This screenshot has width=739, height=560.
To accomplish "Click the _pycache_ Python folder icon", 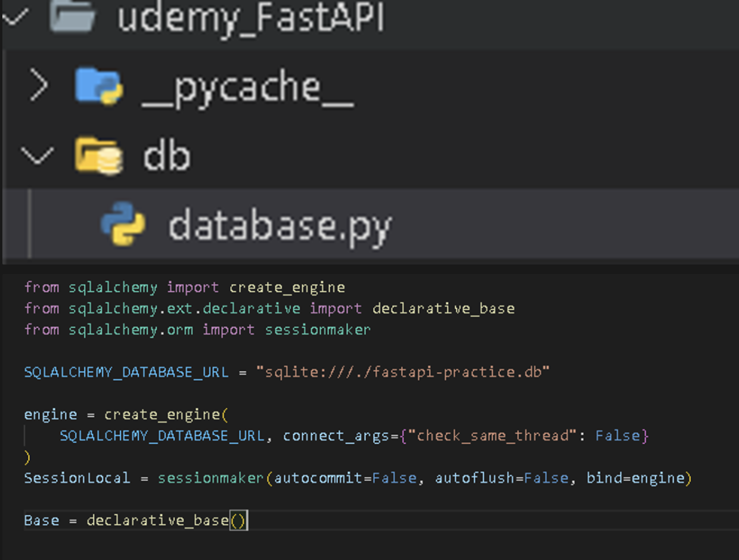I will (x=99, y=86).
